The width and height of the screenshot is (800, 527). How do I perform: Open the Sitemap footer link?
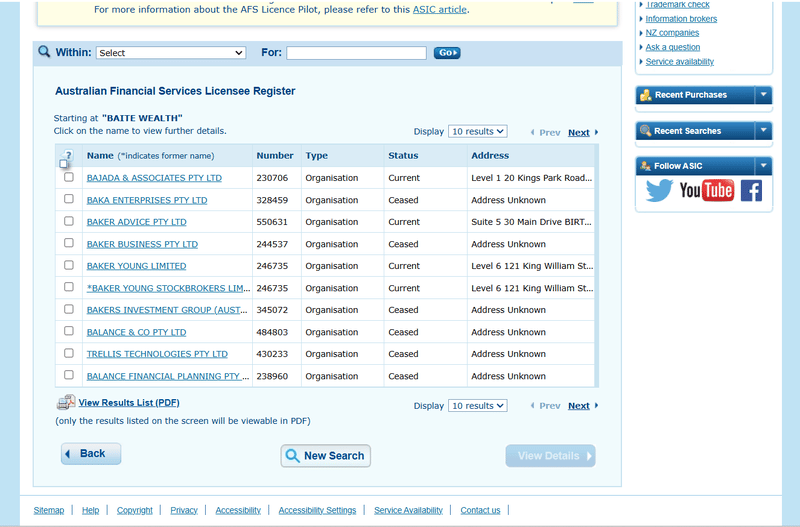49,510
